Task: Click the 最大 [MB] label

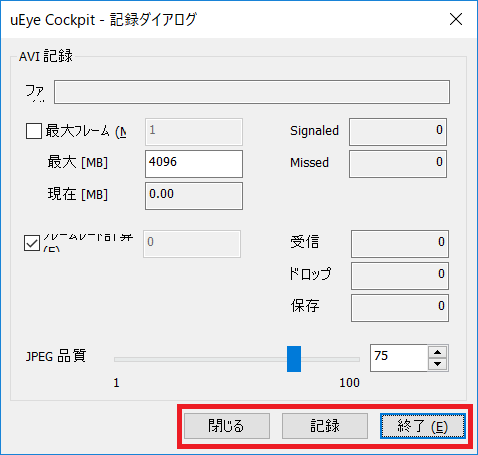Action: (x=78, y=162)
